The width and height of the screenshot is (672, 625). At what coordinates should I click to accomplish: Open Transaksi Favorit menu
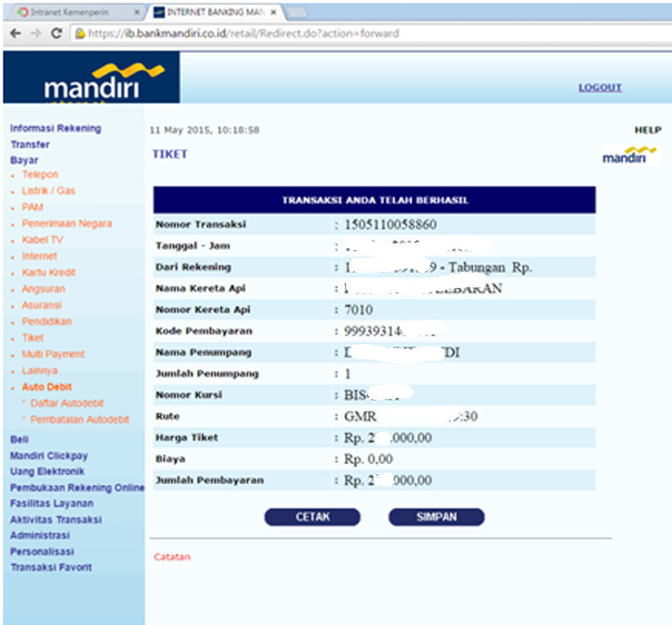click(x=51, y=567)
